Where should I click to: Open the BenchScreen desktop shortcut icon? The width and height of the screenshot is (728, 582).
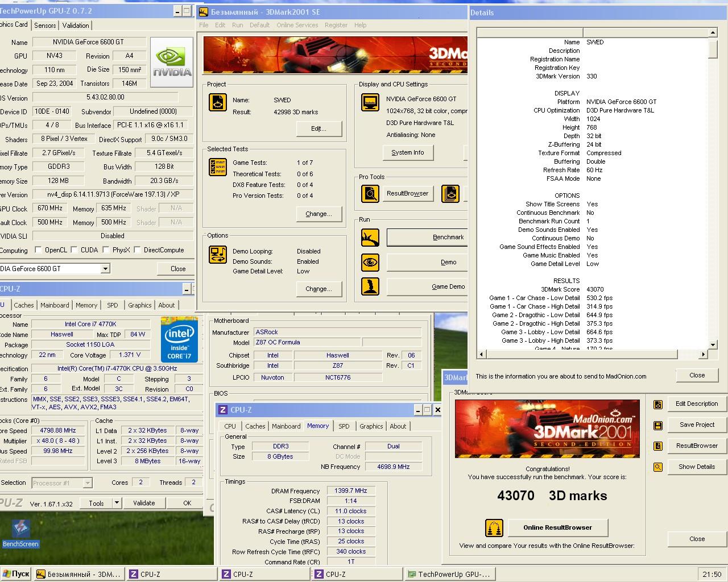[20, 533]
